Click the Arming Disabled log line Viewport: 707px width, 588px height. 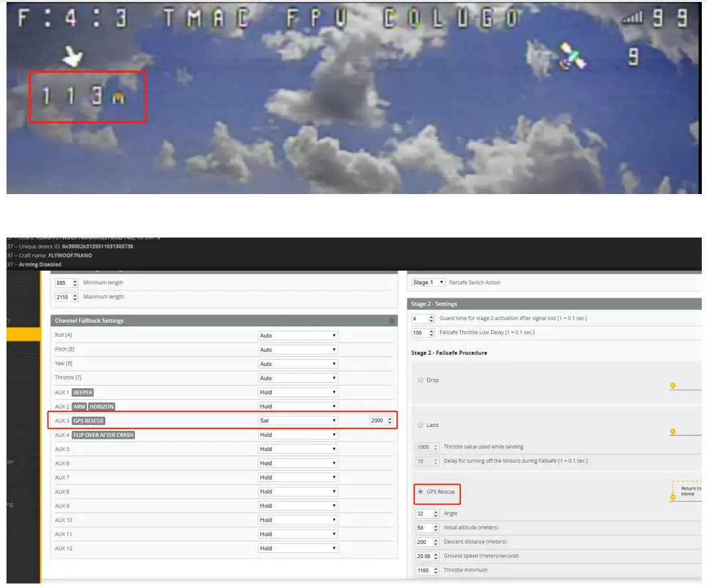click(x=34, y=265)
